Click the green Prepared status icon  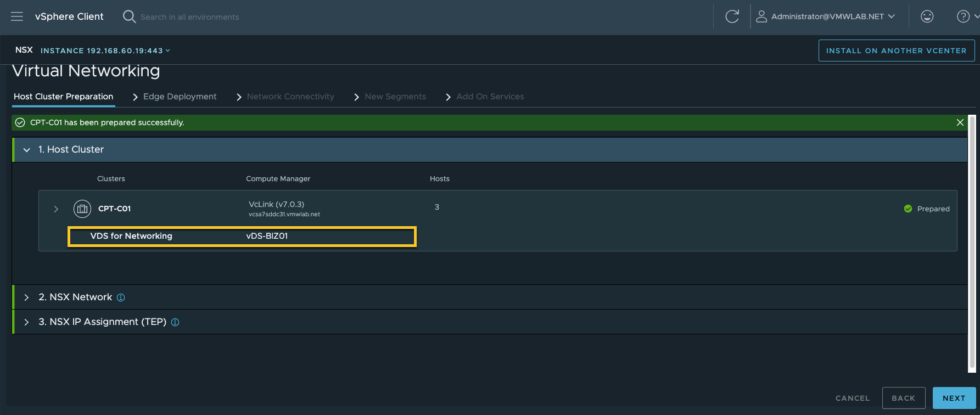908,209
